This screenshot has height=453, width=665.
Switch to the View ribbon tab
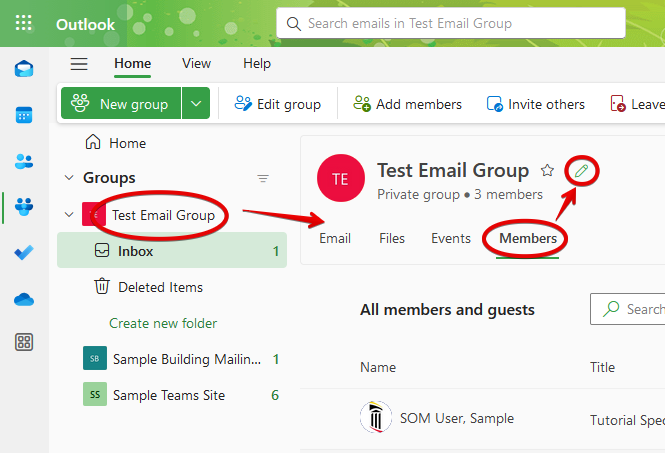pos(196,63)
